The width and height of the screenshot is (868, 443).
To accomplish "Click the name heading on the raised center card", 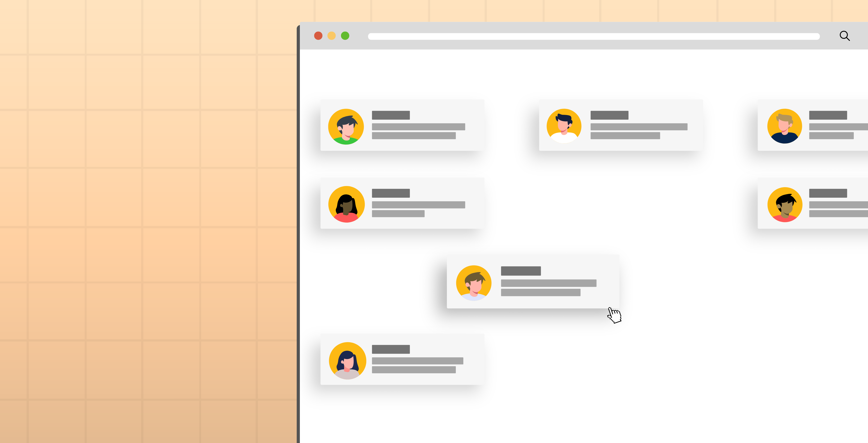I will click(521, 271).
